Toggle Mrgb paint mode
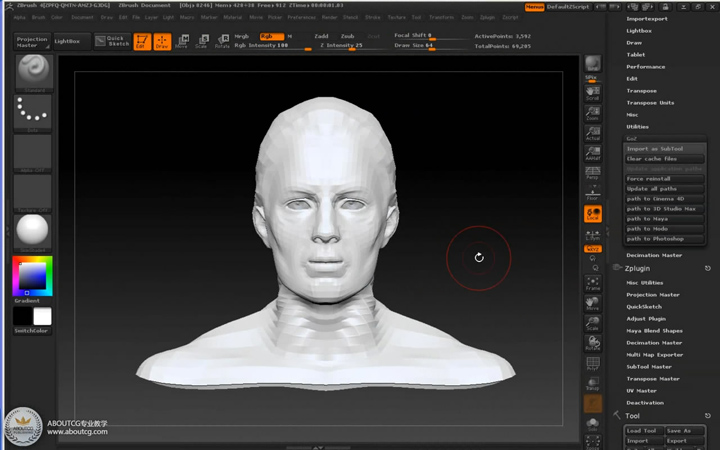 click(242, 36)
